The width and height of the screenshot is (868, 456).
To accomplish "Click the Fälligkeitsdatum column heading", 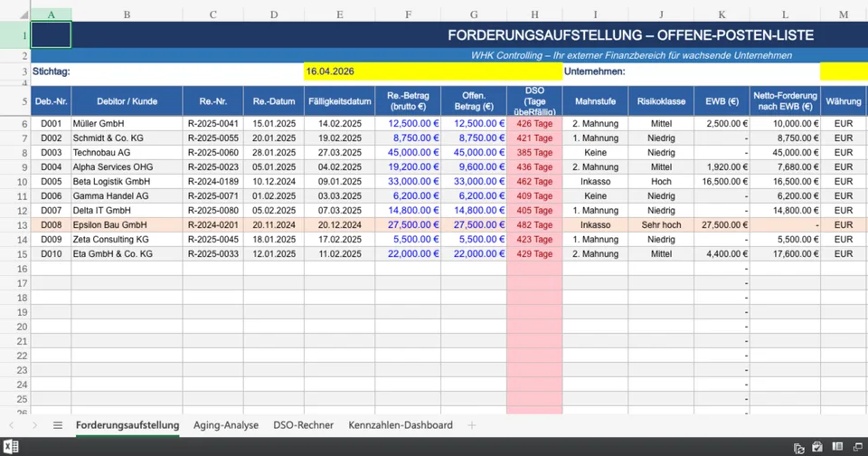I will pos(339,101).
